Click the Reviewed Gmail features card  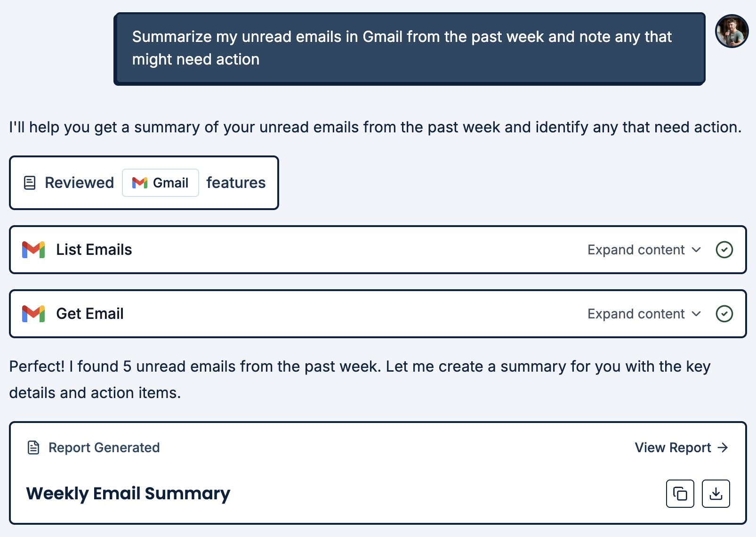pyautogui.click(x=144, y=183)
